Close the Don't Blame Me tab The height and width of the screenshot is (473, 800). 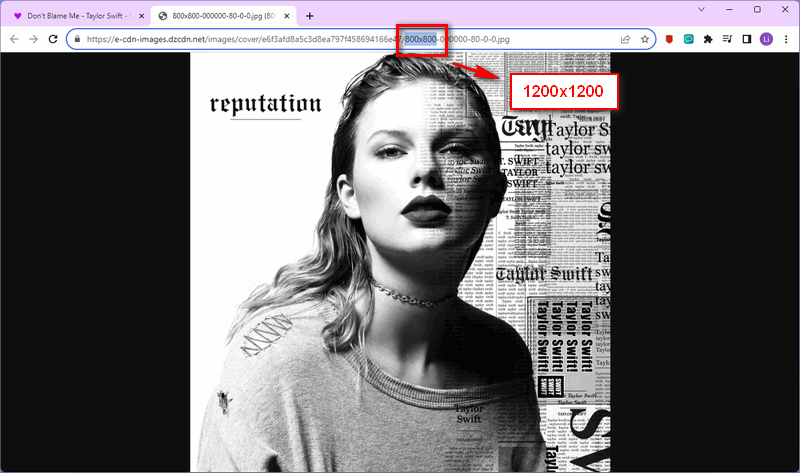click(142, 16)
